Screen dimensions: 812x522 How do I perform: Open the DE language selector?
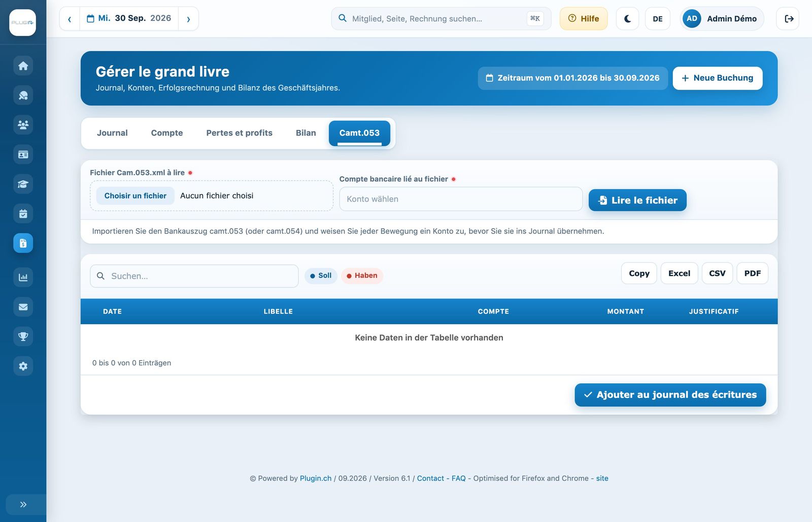coord(658,19)
